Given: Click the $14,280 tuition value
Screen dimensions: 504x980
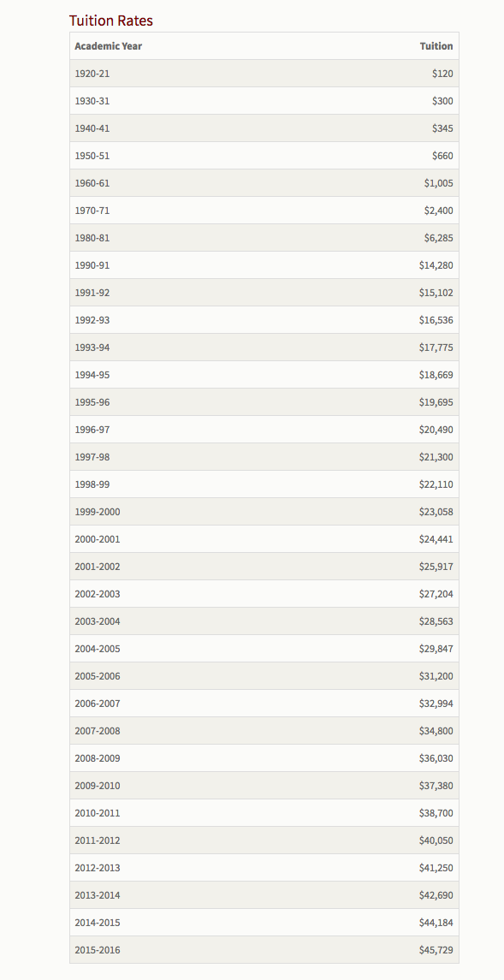Looking at the screenshot, I should point(436,265).
